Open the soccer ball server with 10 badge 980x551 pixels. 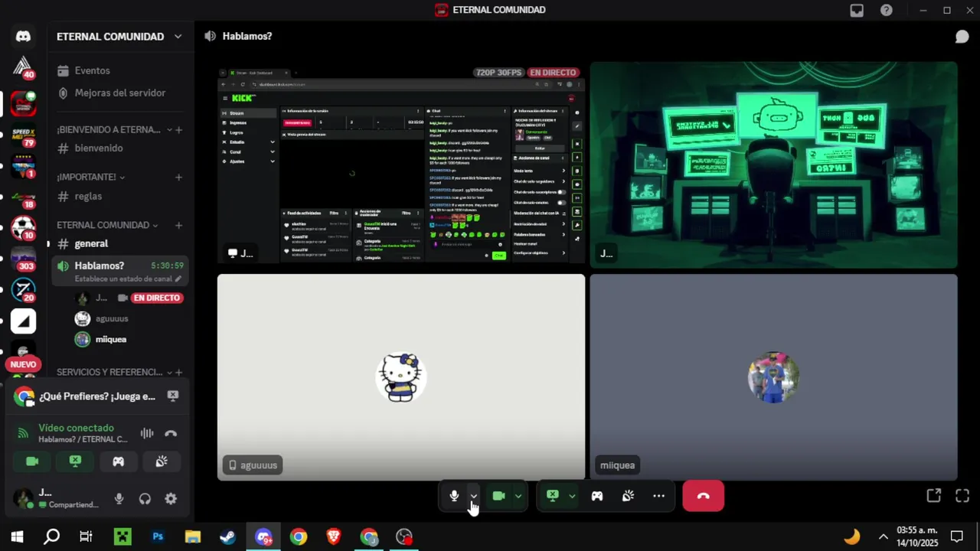click(x=23, y=228)
